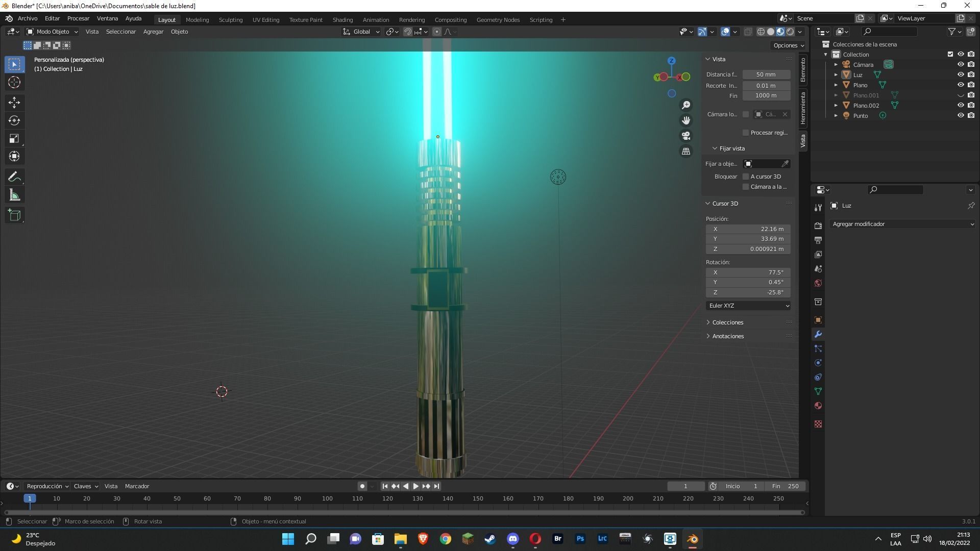This screenshot has width=980, height=551.
Task: Open the Particles properties tab
Action: (x=818, y=348)
